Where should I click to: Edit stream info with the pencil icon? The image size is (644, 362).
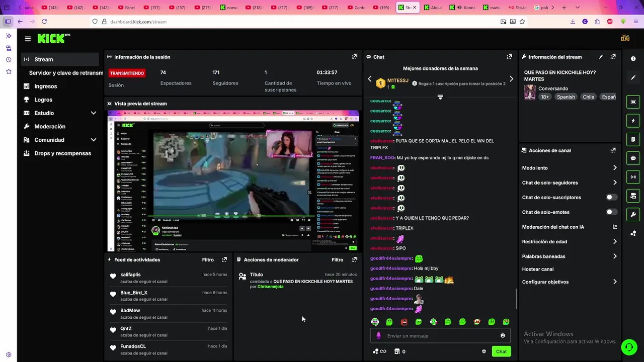pos(601,57)
